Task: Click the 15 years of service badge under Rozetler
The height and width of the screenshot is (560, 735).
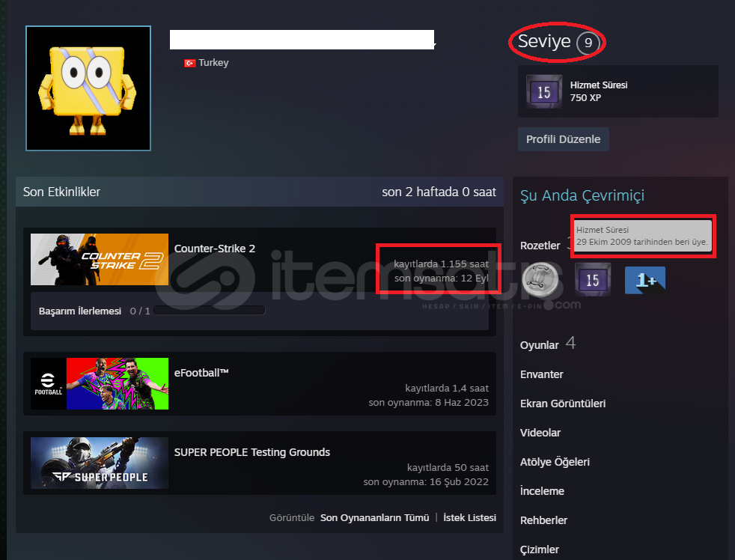Action: (593, 280)
